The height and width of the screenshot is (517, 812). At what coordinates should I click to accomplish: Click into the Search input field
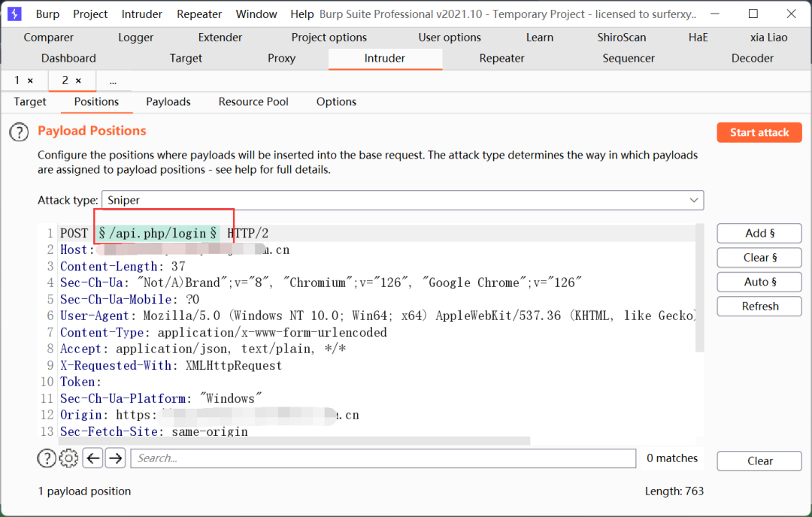[x=383, y=458]
